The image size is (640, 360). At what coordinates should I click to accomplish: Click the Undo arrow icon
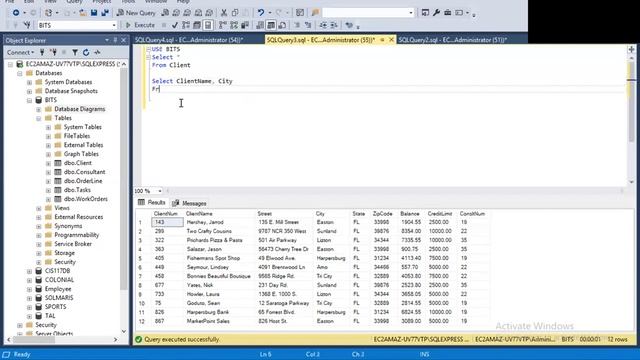[x=260, y=13]
